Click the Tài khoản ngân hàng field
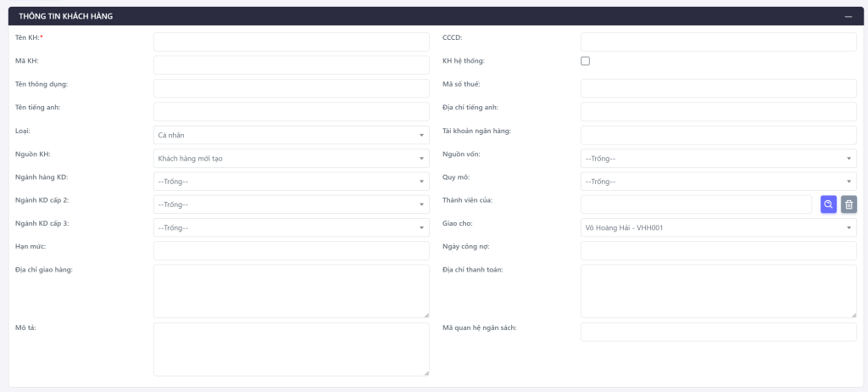The image size is (868, 392). (718, 135)
